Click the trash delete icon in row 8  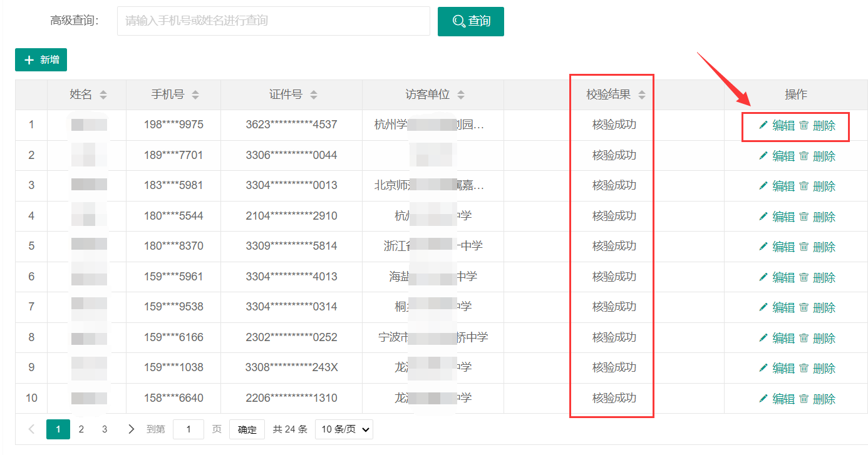(x=804, y=338)
